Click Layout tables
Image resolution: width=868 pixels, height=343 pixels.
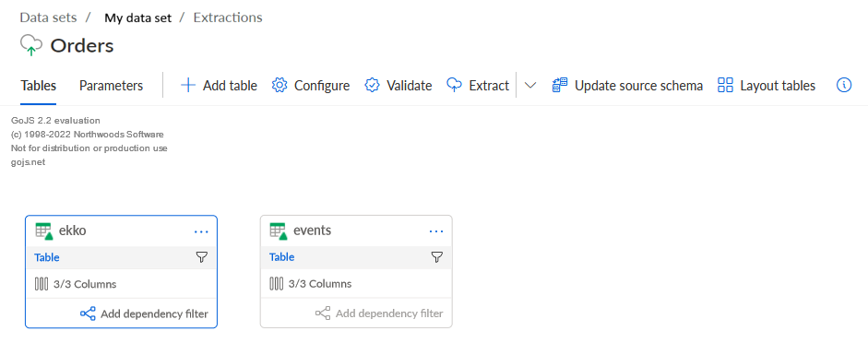767,86
